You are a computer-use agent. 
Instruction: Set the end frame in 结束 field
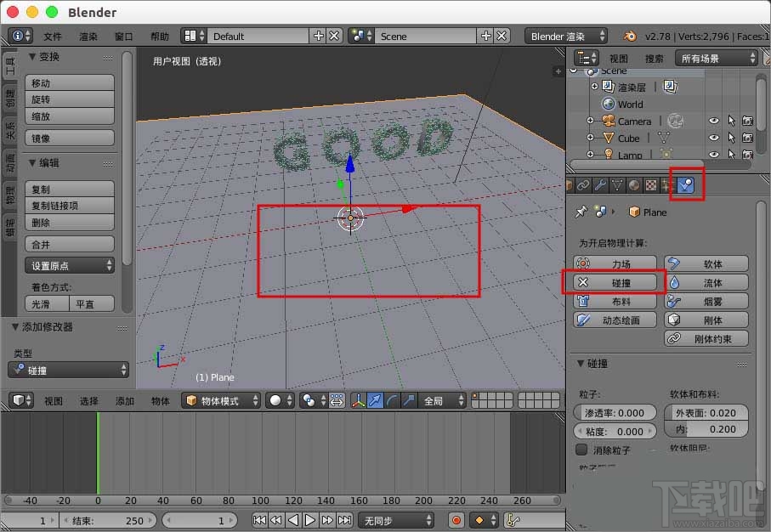coord(109,520)
